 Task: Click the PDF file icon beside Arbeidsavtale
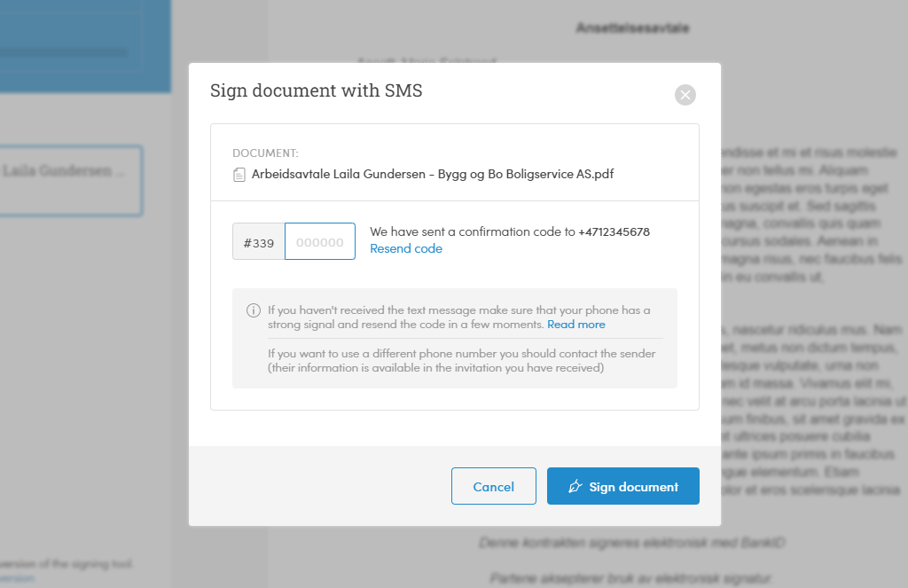239,175
